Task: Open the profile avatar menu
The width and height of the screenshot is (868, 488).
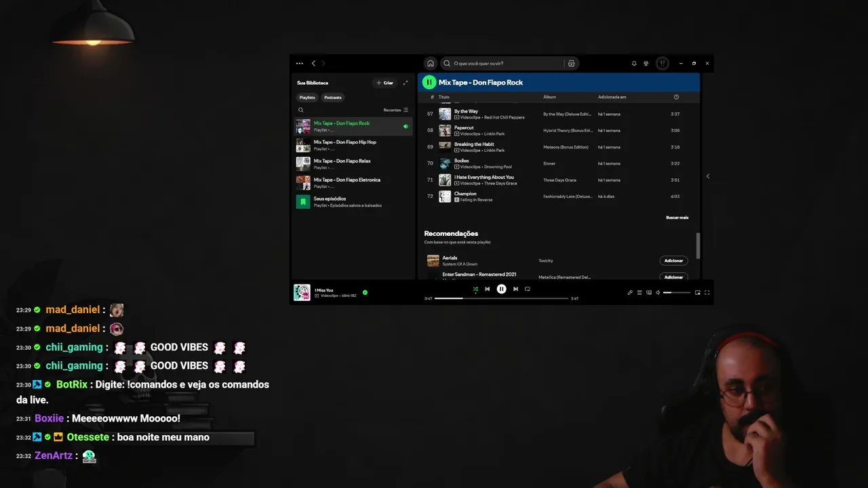Action: pos(663,63)
